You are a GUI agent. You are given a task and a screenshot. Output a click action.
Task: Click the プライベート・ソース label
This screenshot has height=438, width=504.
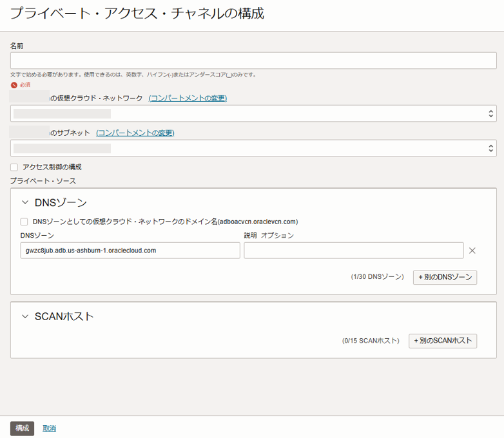coord(43,181)
